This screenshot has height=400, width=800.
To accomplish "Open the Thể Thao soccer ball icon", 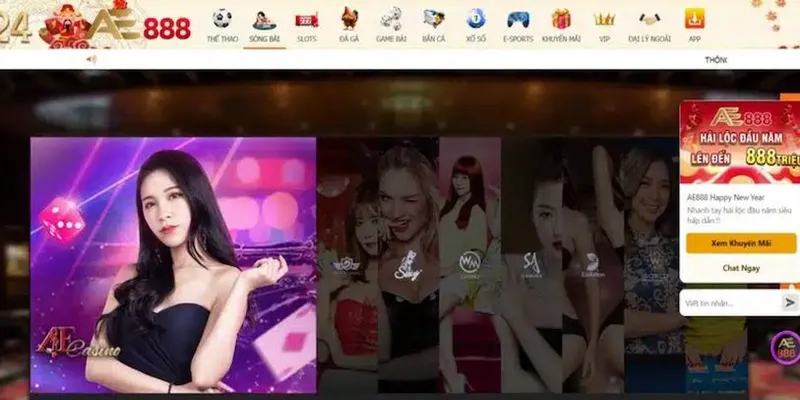I will 220,18.
